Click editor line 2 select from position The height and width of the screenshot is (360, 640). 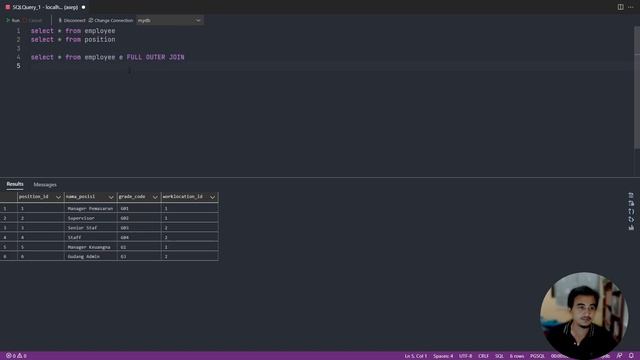point(73,40)
